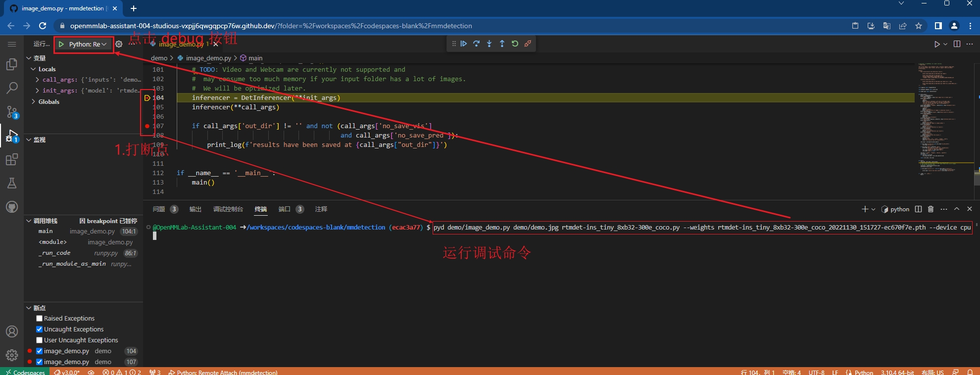The image size is (980, 375).
Task: Enable Raised Exceptions breakpoint checkbox
Action: (x=40, y=319)
